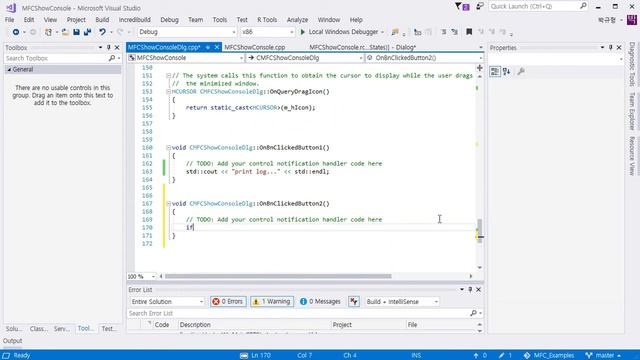The image size is (640, 360).
Task: Open the Entire Solution scope dropdown
Action: click(167, 302)
